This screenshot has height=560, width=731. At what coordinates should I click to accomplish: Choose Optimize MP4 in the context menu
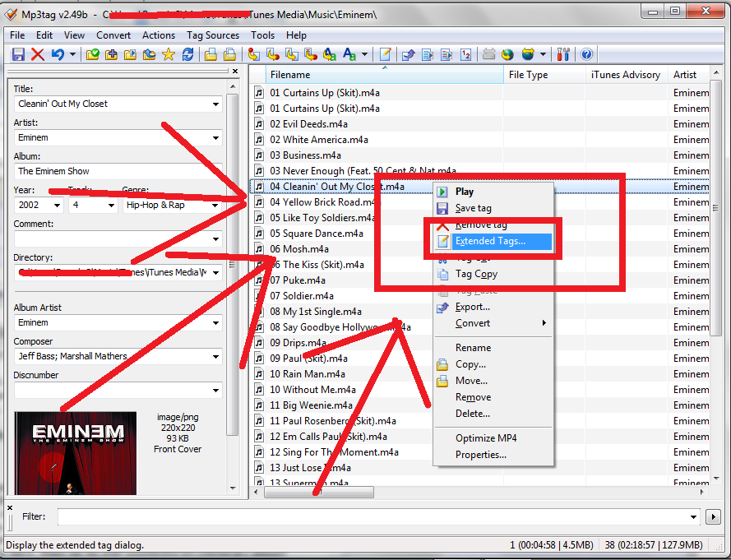coord(493,438)
